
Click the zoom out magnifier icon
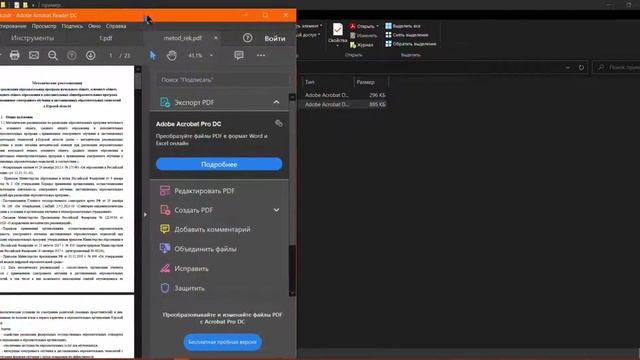click(x=53, y=55)
